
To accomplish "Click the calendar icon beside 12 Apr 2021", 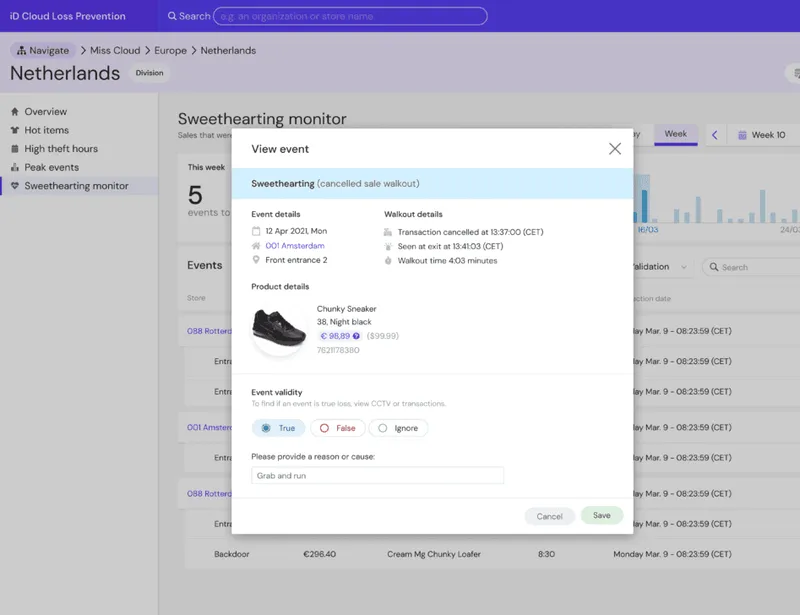I will point(256,231).
